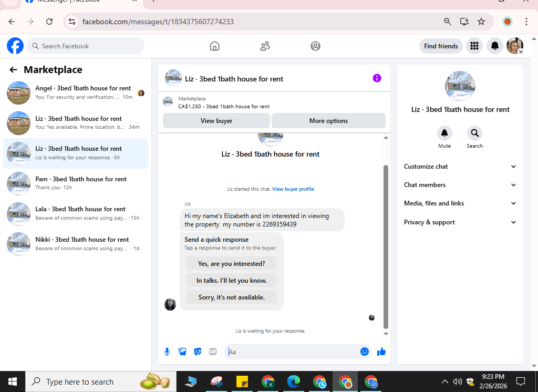Send quick reply 'Yes, are you interested?'
538x392 pixels.
(x=231, y=264)
